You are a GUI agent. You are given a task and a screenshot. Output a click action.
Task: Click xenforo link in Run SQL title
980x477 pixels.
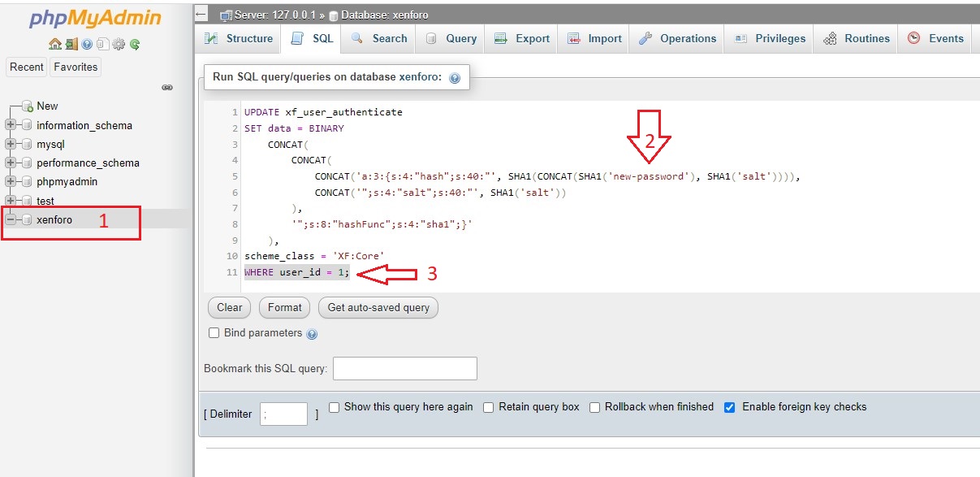pos(420,77)
